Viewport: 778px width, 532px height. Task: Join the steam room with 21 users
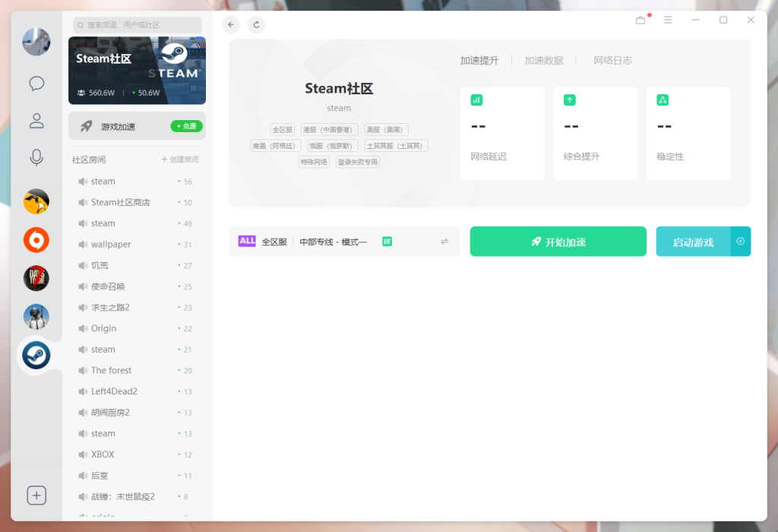point(137,350)
